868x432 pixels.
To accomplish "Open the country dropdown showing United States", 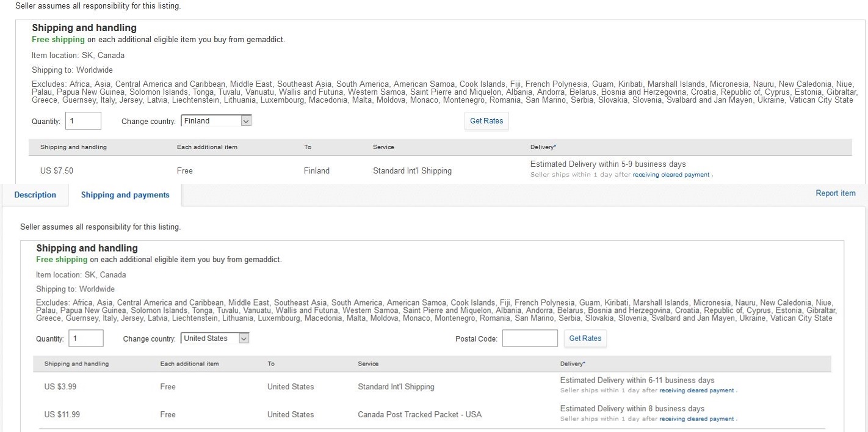I will pyautogui.click(x=209, y=339).
